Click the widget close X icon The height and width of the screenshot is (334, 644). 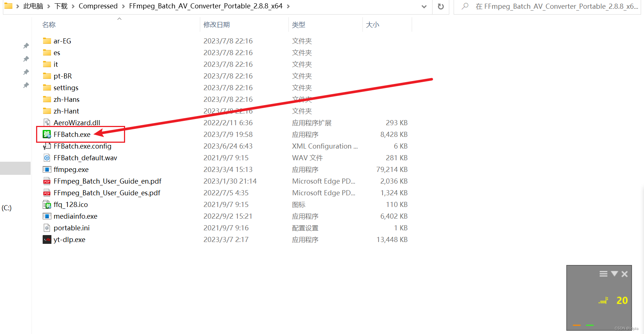point(625,274)
